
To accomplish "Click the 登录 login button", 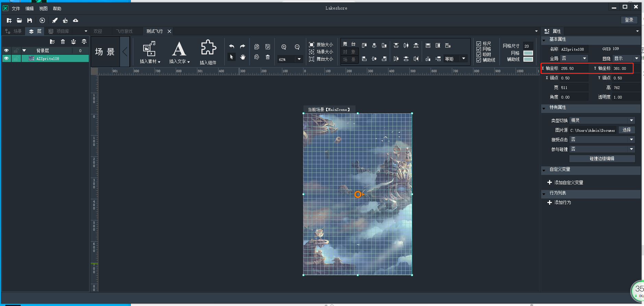I will (x=629, y=20).
